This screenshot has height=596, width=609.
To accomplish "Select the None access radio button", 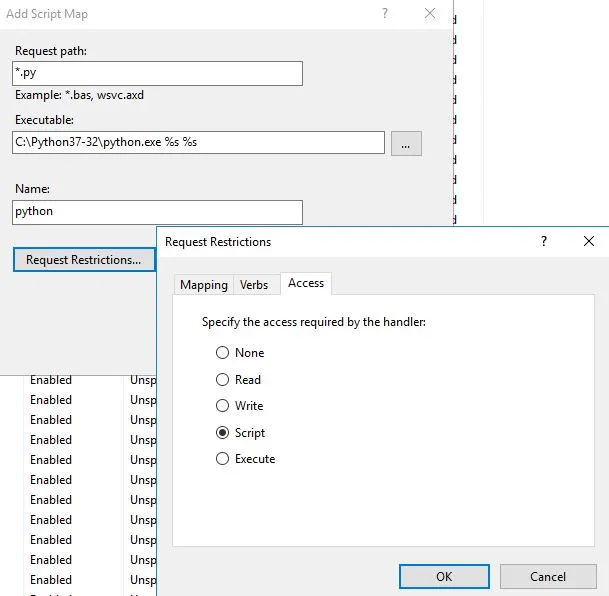I will (x=222, y=353).
